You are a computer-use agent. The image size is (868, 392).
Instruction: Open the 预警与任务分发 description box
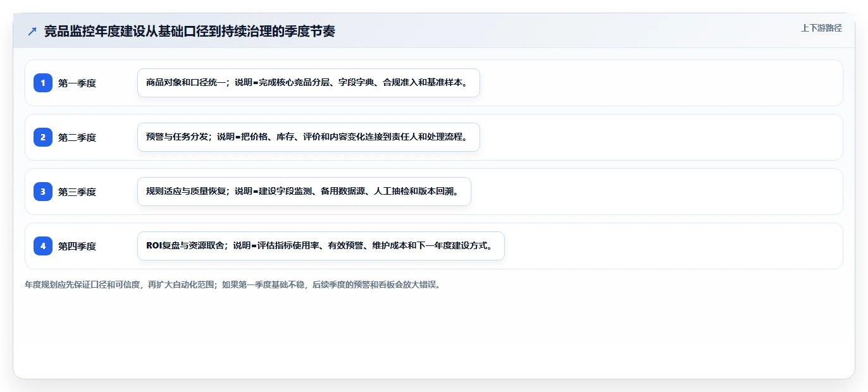[309, 137]
